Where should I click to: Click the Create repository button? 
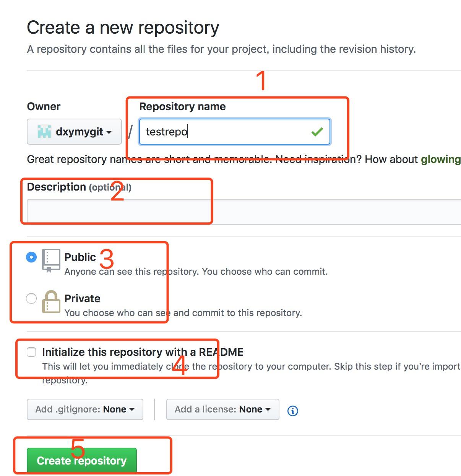click(82, 460)
